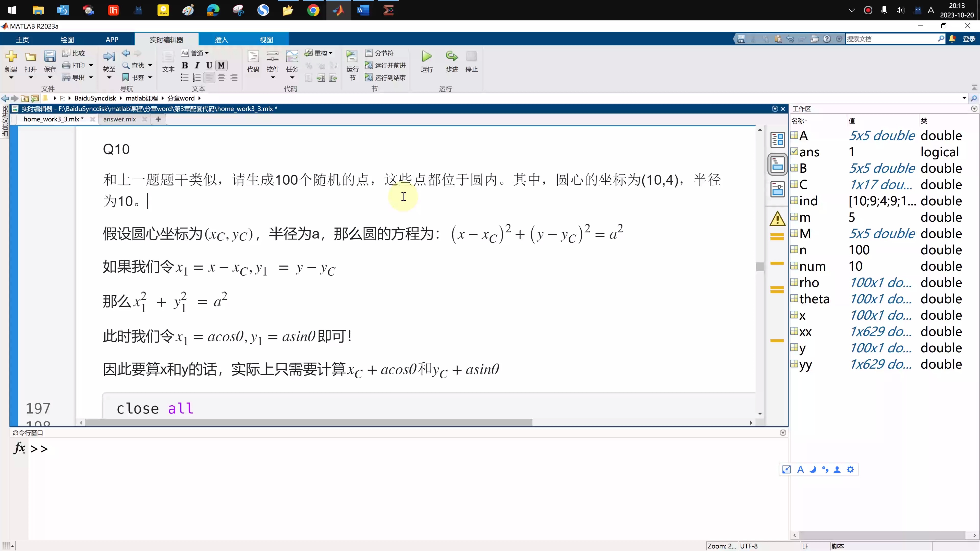Toggle Bold formatting
This screenshot has height=551, width=980.
click(x=185, y=65)
